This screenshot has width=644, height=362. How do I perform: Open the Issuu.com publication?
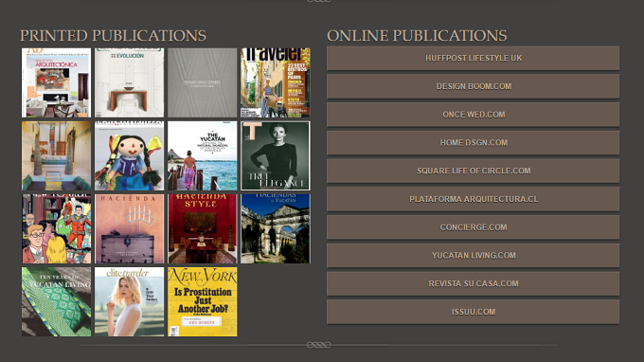pos(474,312)
